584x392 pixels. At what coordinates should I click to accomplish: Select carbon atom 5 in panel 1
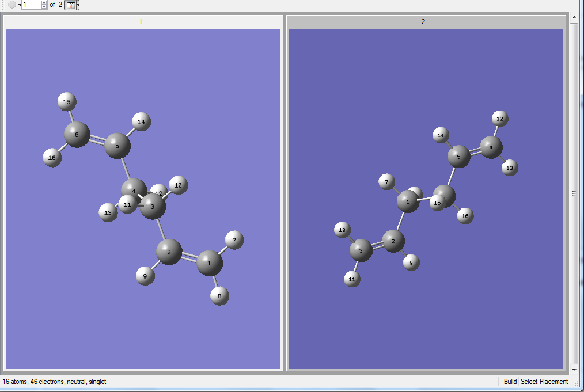tap(117, 146)
